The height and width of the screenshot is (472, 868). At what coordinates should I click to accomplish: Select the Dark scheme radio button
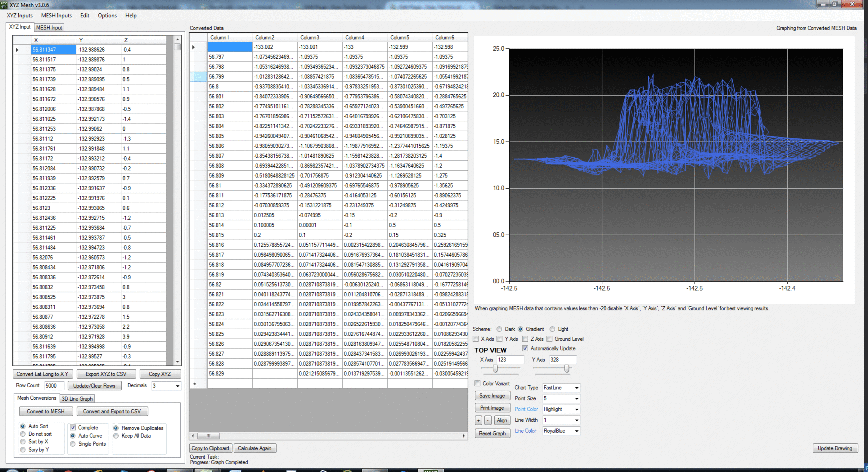(x=499, y=329)
